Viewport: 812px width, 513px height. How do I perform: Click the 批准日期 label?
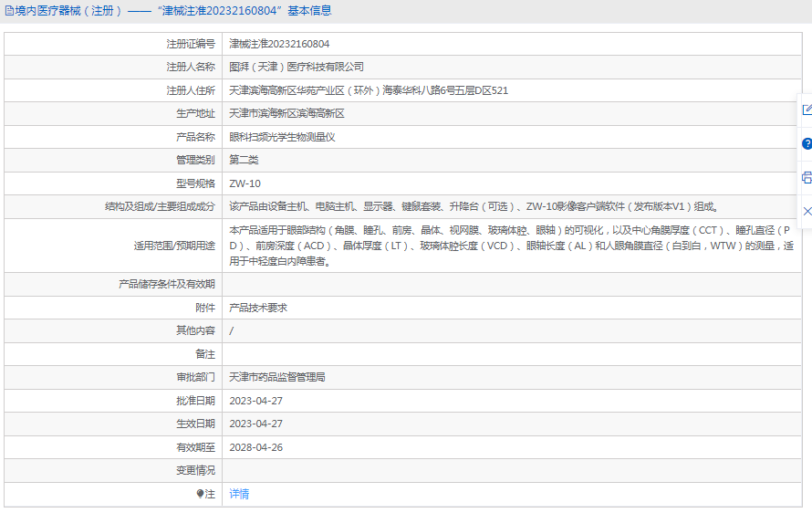click(x=195, y=401)
